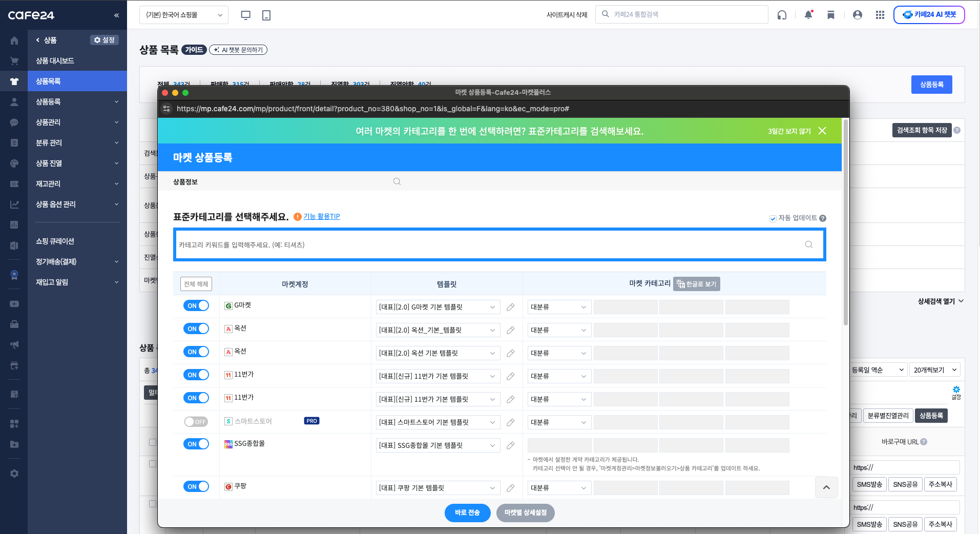Click the 카페24 통합검색 search box

[x=682, y=14]
